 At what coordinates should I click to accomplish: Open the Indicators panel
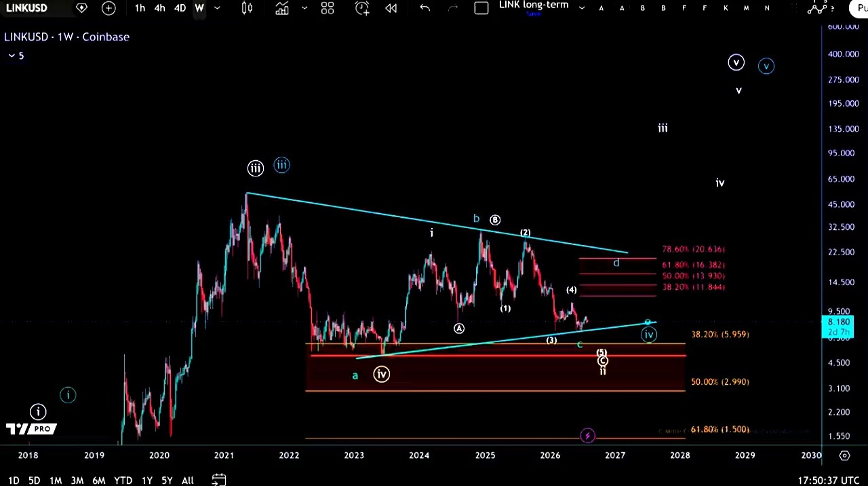point(282,8)
